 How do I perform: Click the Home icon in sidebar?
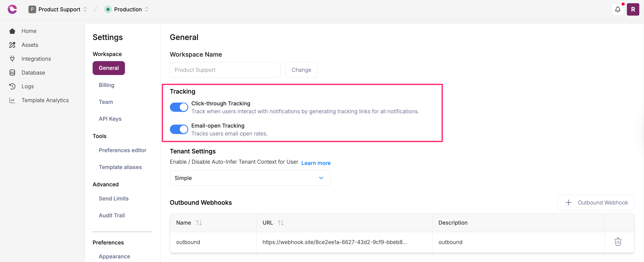(12, 31)
